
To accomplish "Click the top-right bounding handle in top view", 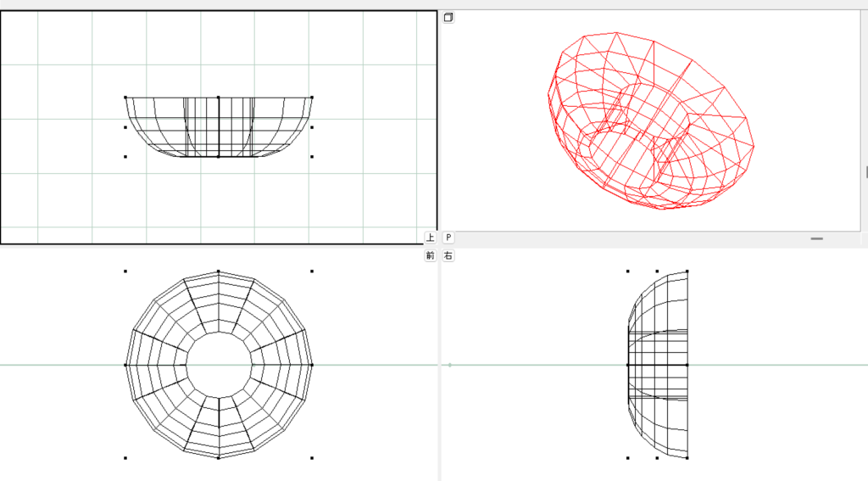I will coord(312,98).
